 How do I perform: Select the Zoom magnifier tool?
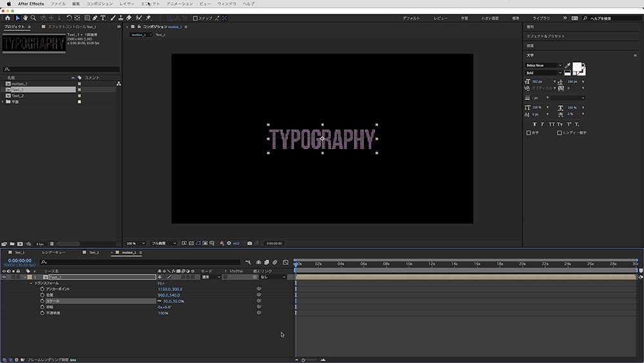(x=33, y=18)
